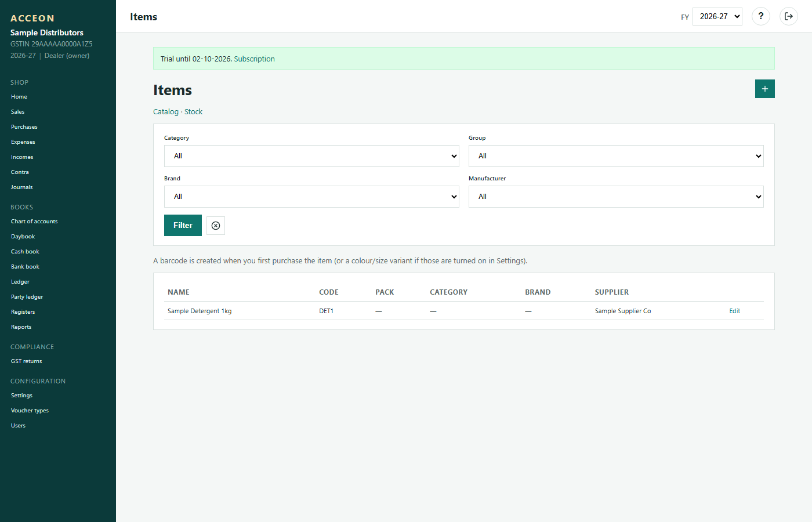Open Daybook in sidebar
This screenshot has width=812, height=522.
(x=23, y=237)
